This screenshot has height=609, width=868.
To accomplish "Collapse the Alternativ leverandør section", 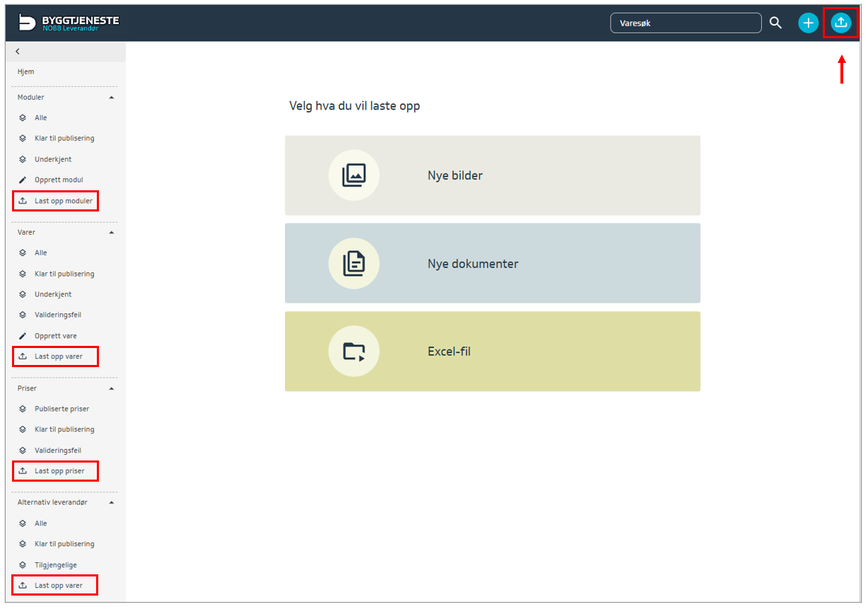I will point(112,502).
